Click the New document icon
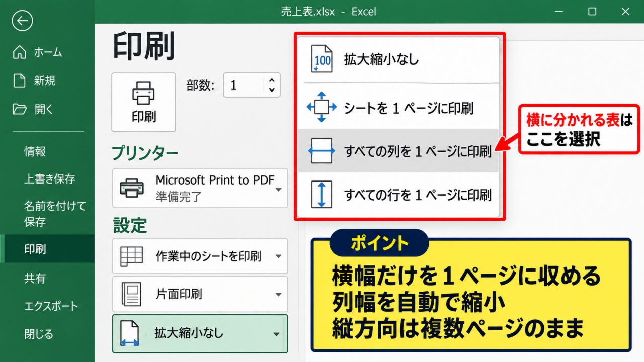 [x=19, y=80]
